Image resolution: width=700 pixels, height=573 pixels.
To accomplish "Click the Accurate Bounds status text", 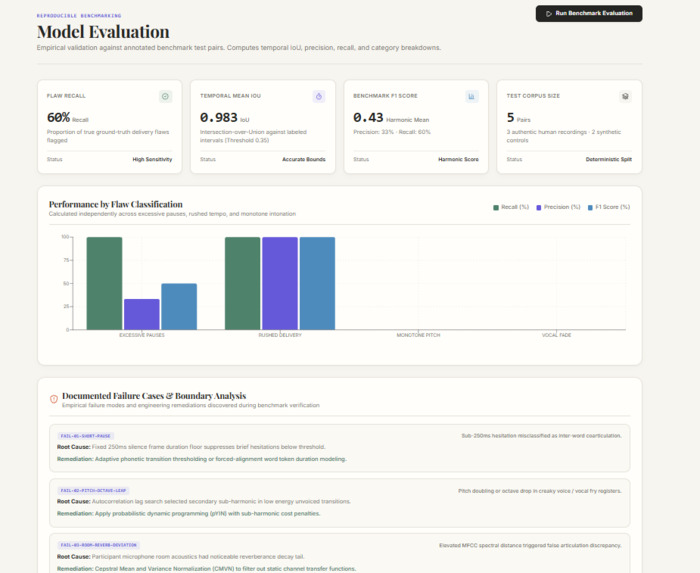I will 304,159.
